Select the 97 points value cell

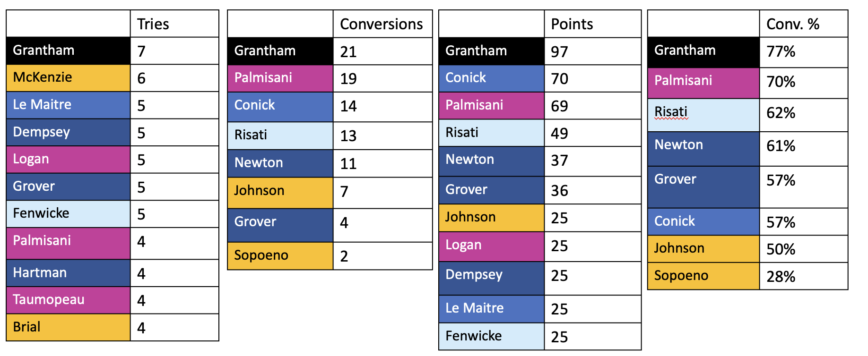[x=592, y=51]
